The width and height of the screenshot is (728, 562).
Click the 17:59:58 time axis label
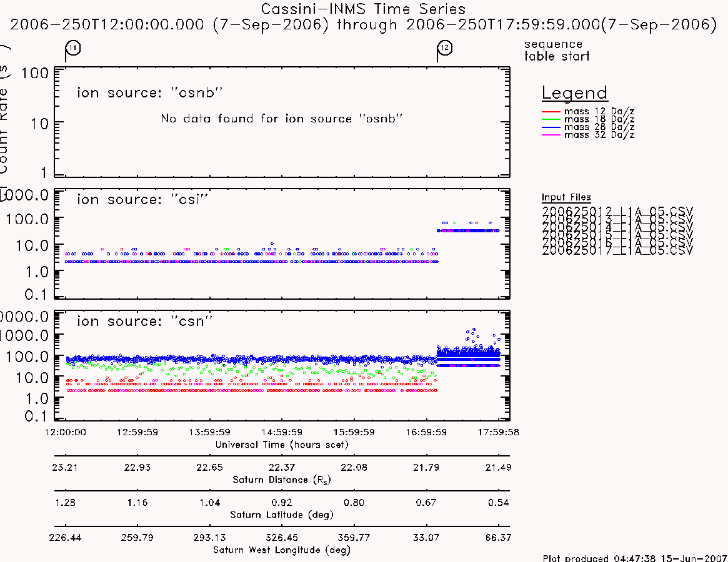click(498, 432)
